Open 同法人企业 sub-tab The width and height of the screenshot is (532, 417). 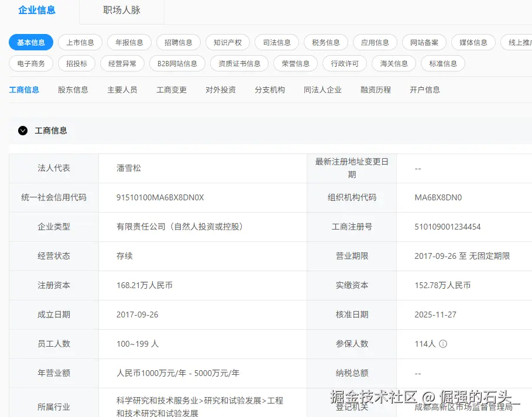point(322,90)
